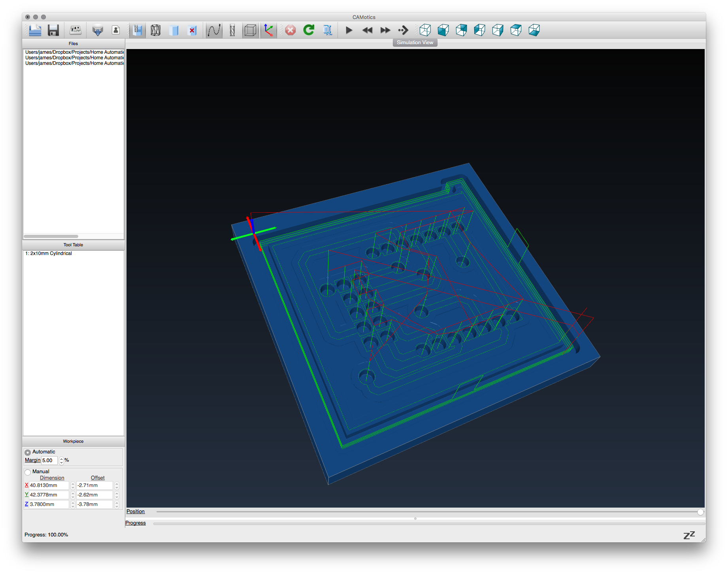Click the green Rerun simulation arrow

309,30
